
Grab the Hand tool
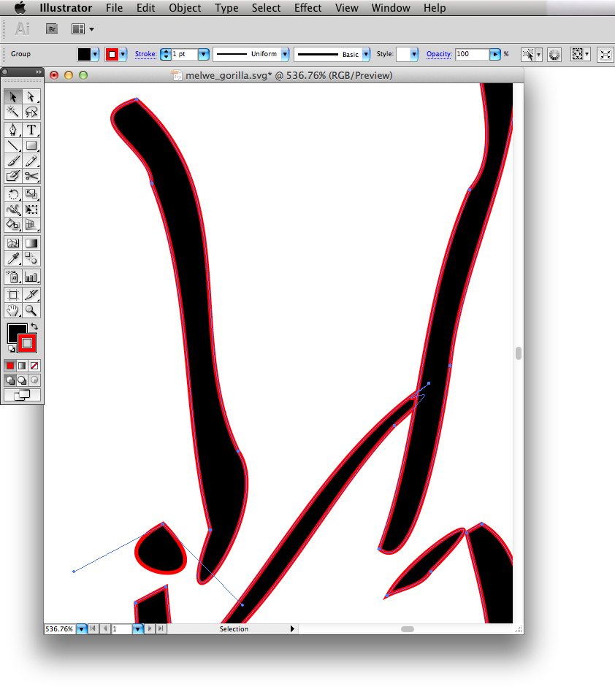tap(12, 309)
